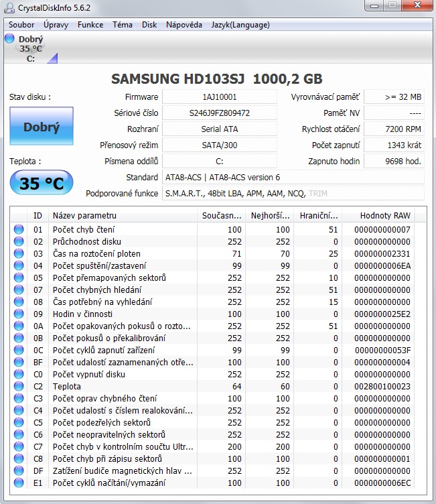Click the RAW value 0000000025E2
436x504 pixels.
coord(382,314)
